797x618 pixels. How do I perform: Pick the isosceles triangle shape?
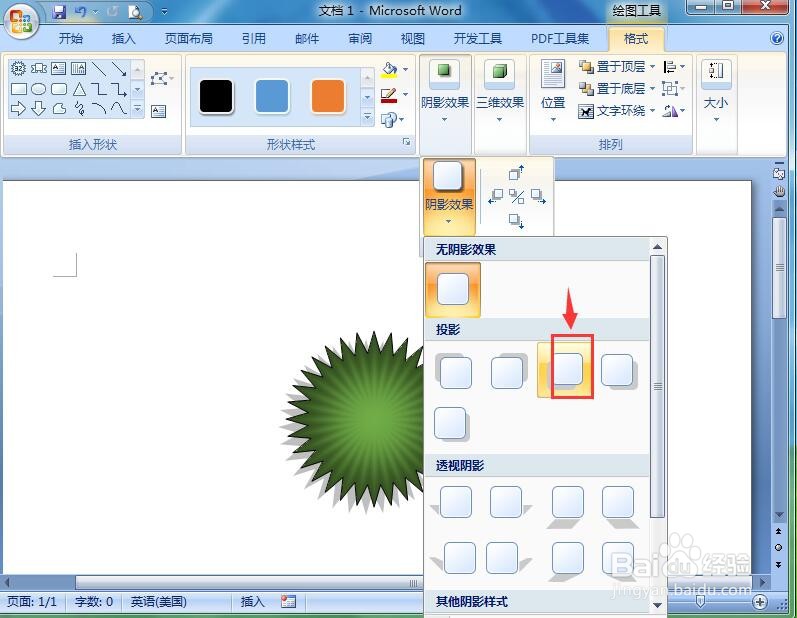coord(79,89)
